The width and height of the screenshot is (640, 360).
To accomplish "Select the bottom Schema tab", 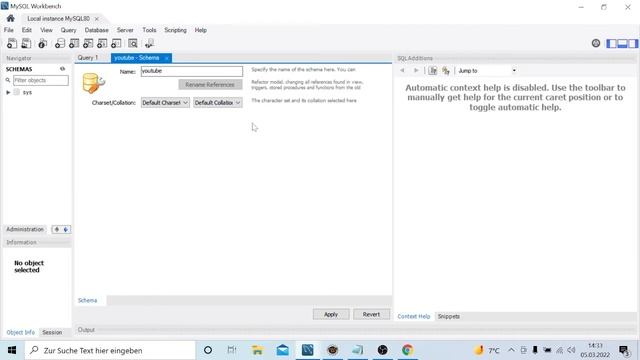I will [x=87, y=300].
